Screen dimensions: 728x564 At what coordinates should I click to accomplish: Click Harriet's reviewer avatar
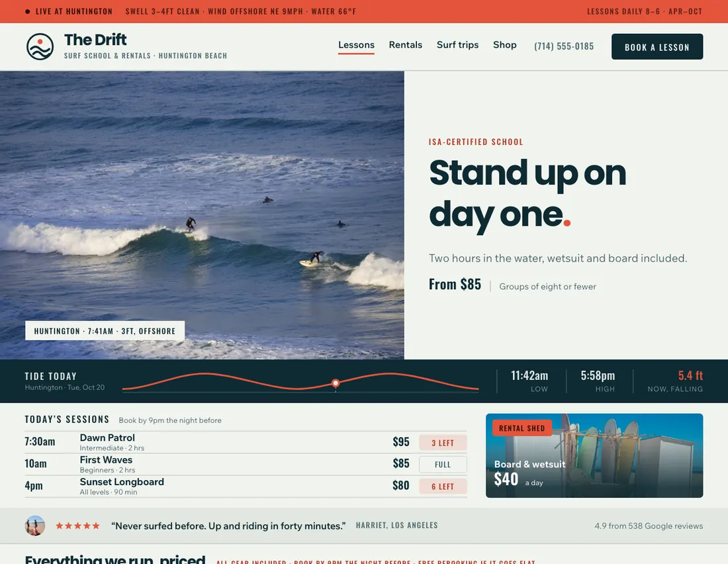coord(35,526)
